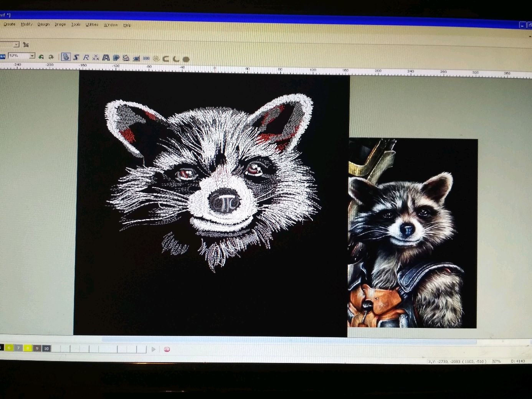Expand the zoom percentage dropdown arrow
This screenshot has height=399, width=532.
pyautogui.click(x=32, y=56)
